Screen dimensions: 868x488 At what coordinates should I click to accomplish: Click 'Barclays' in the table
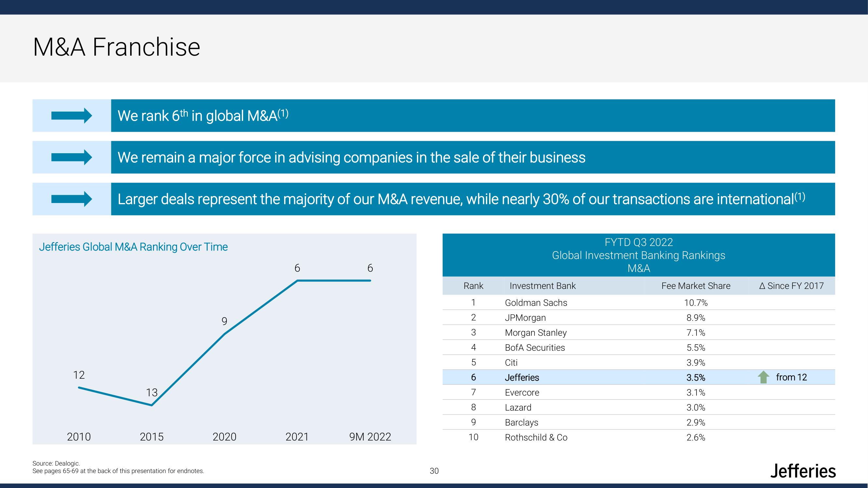522,423
